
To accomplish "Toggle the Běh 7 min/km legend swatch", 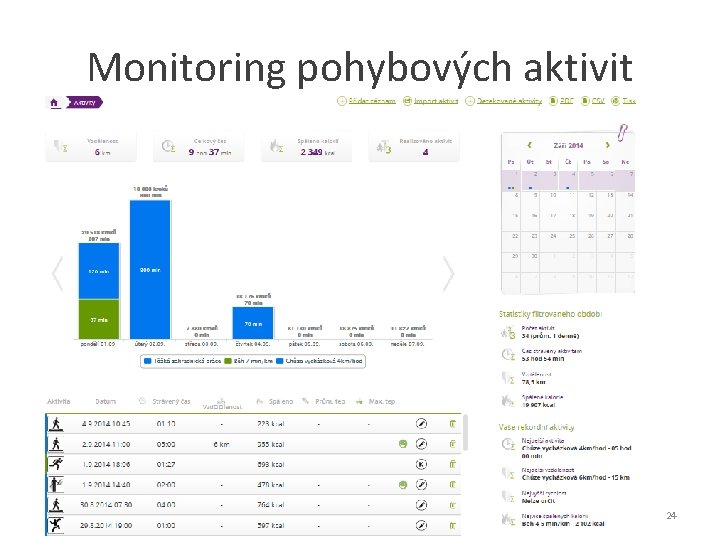I will point(227,361).
